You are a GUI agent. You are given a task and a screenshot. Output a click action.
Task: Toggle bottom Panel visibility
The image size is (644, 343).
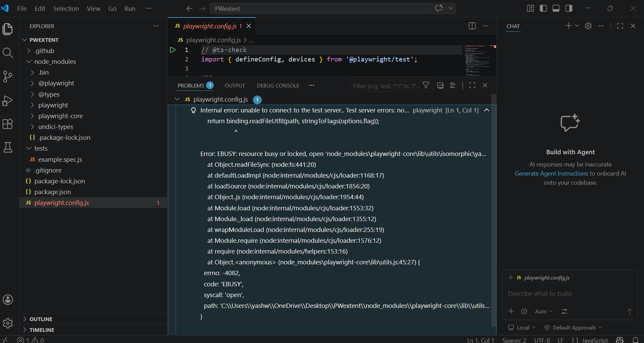[556, 8]
